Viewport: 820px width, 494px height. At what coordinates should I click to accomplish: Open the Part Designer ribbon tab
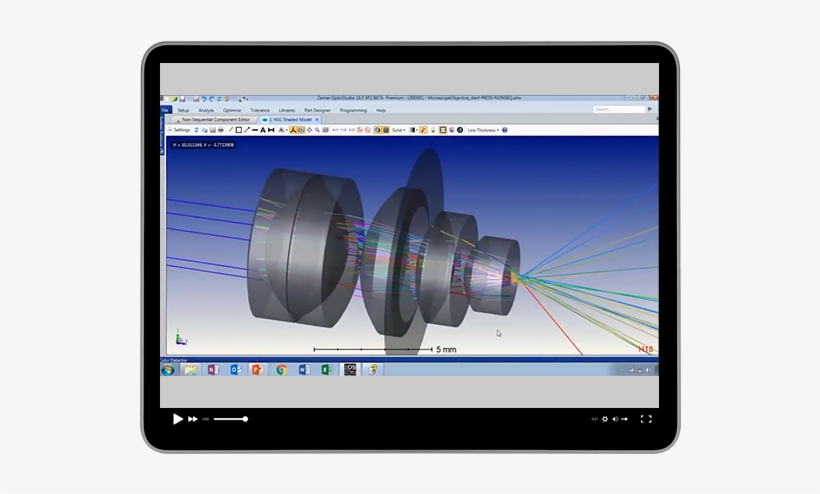(x=317, y=110)
